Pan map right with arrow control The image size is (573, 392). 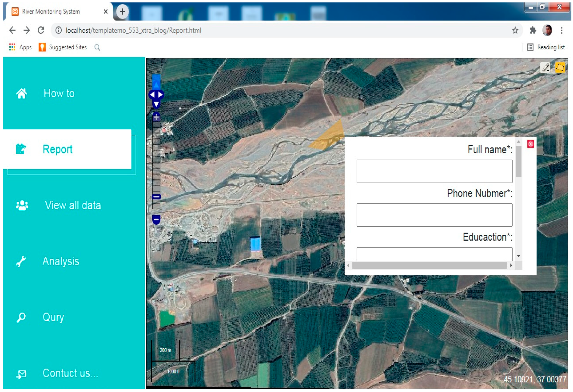coord(160,95)
